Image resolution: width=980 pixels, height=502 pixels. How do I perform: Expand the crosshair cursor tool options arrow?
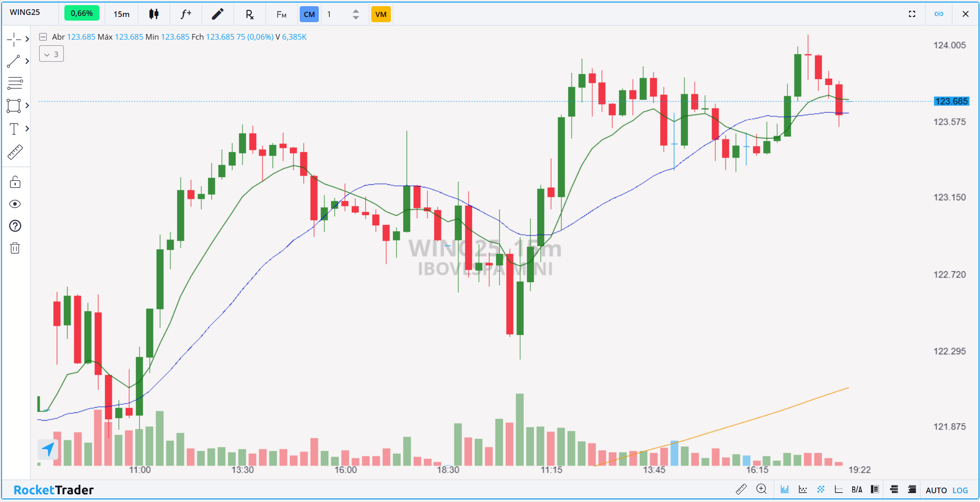point(27,39)
